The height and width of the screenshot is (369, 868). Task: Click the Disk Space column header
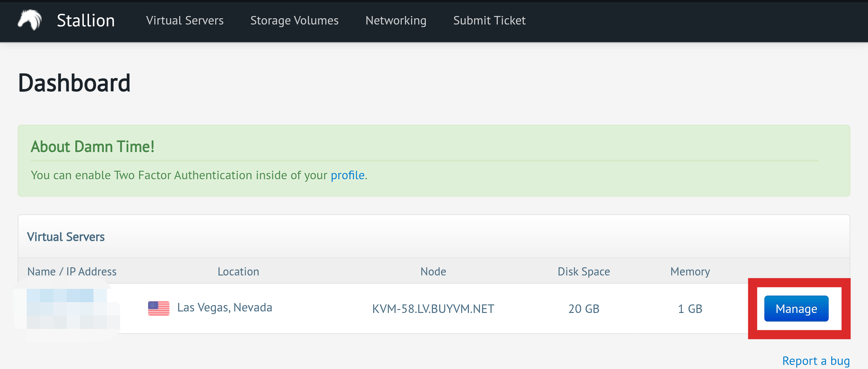coord(583,271)
